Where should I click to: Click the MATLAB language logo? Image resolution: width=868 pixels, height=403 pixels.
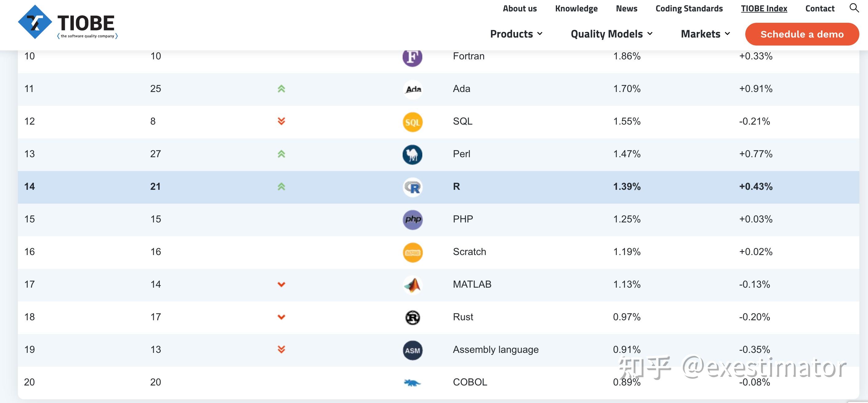(412, 285)
